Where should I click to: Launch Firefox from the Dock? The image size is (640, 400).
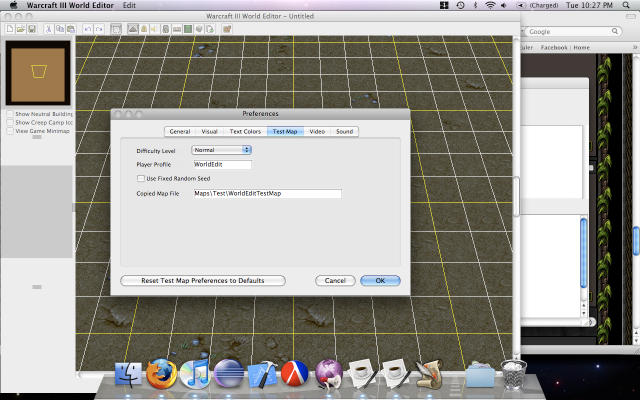(x=162, y=373)
